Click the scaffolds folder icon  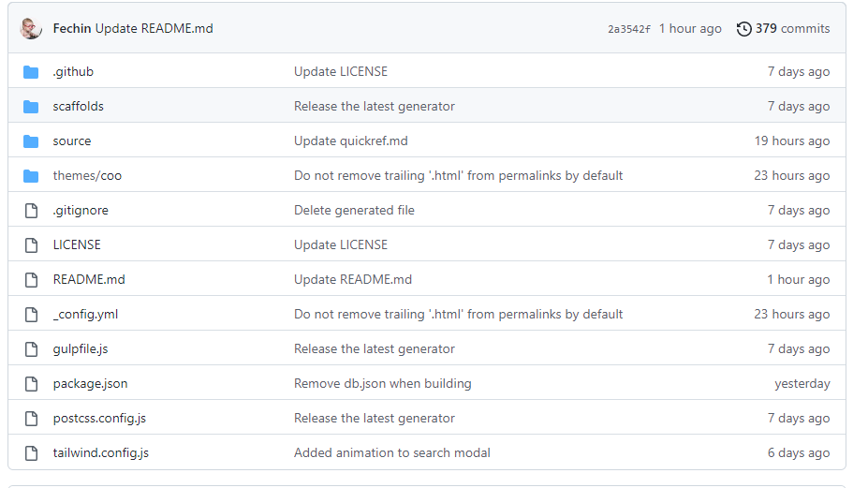click(x=31, y=107)
